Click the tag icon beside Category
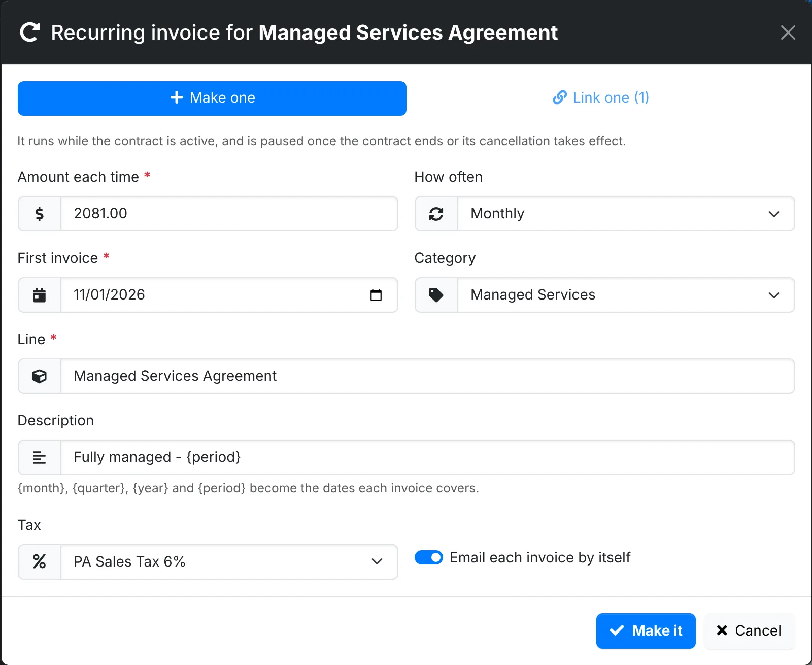Image resolution: width=812 pixels, height=665 pixels. [436, 295]
